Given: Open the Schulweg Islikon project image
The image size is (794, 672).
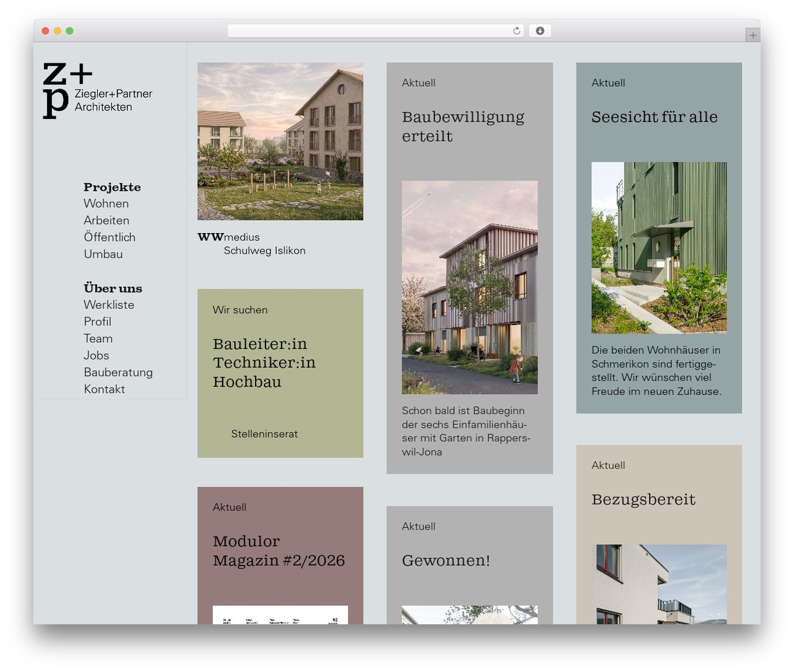Looking at the screenshot, I should coord(280,141).
